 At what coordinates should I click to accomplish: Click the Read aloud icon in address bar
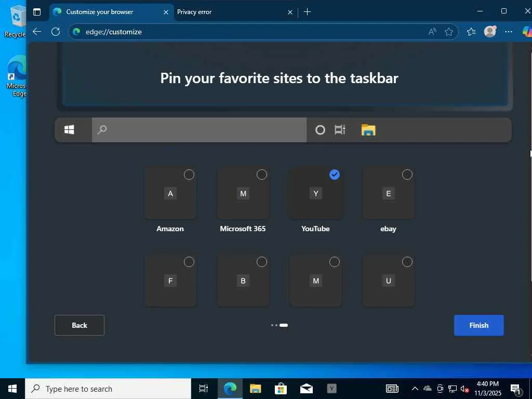(432, 32)
